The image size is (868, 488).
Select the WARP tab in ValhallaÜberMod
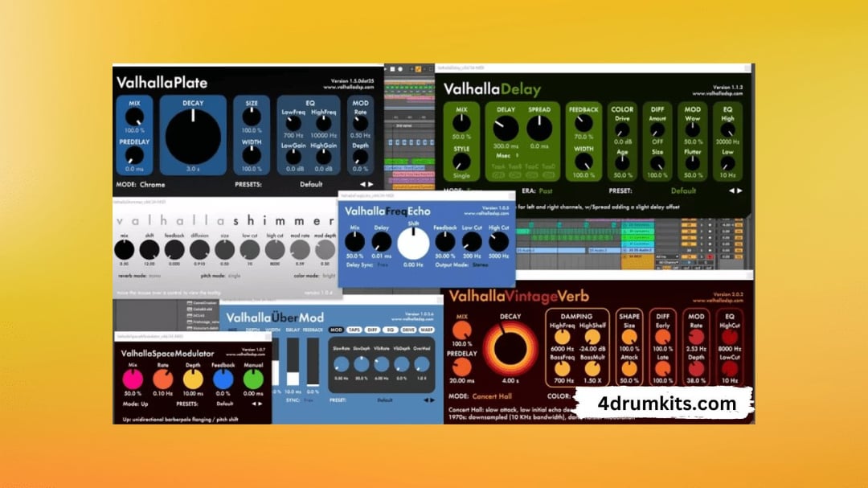(426, 330)
